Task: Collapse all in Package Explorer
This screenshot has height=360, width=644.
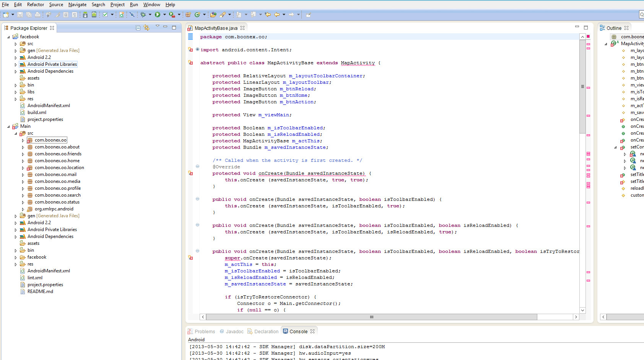Action: 138,28
